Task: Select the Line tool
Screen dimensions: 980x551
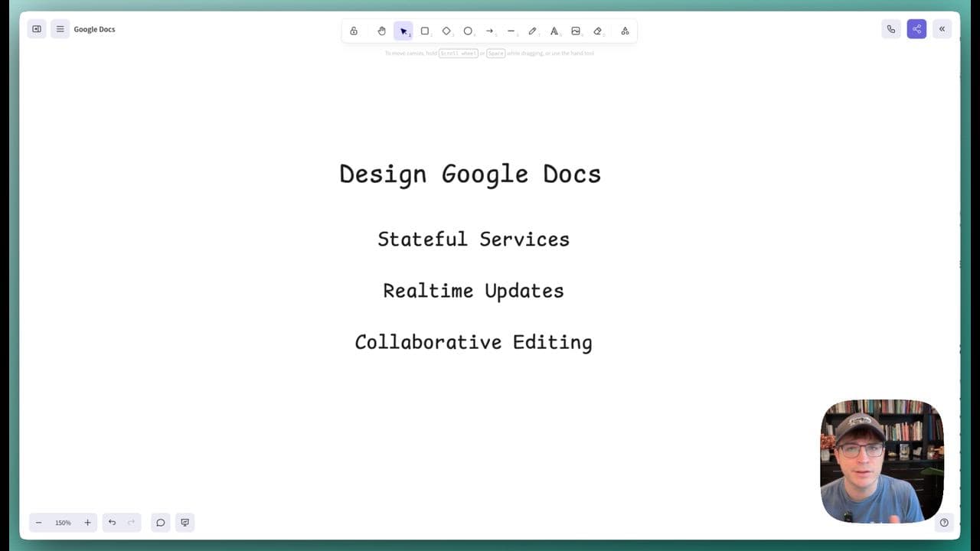Action: point(511,31)
